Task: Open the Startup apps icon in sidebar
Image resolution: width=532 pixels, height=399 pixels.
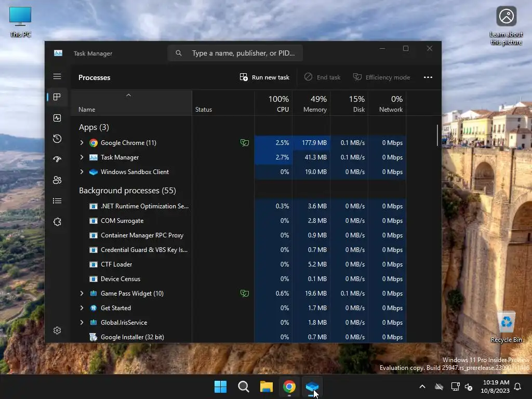Action: point(57,159)
